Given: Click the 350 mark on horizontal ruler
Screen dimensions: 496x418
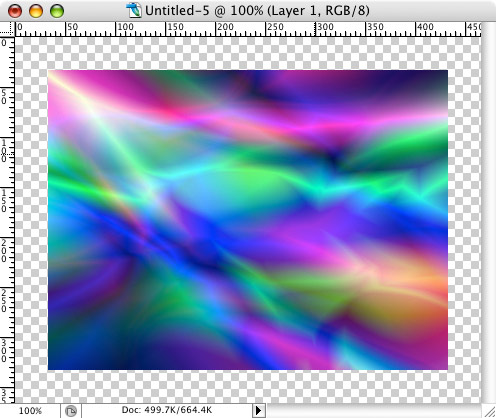Looking at the screenshot, I should [x=375, y=27].
